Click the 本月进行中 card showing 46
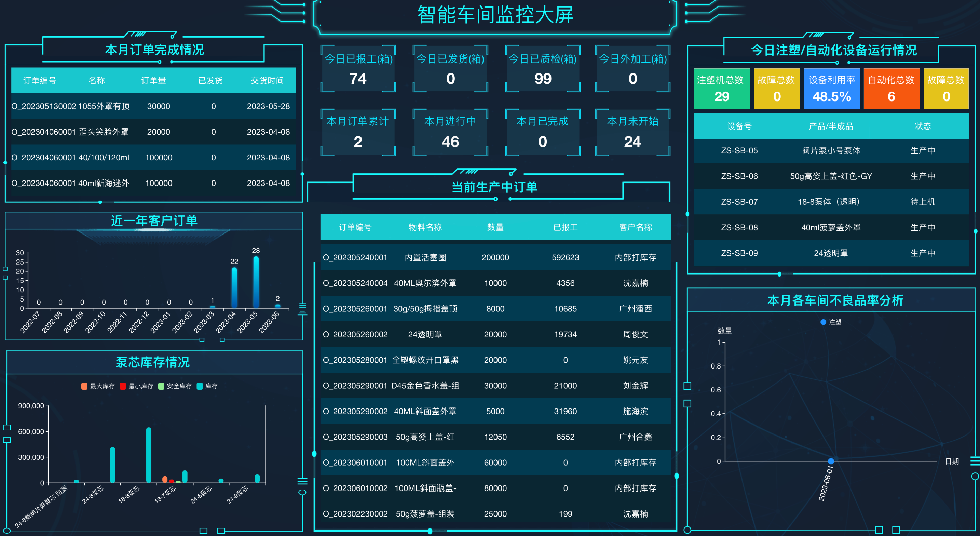 [x=450, y=133]
